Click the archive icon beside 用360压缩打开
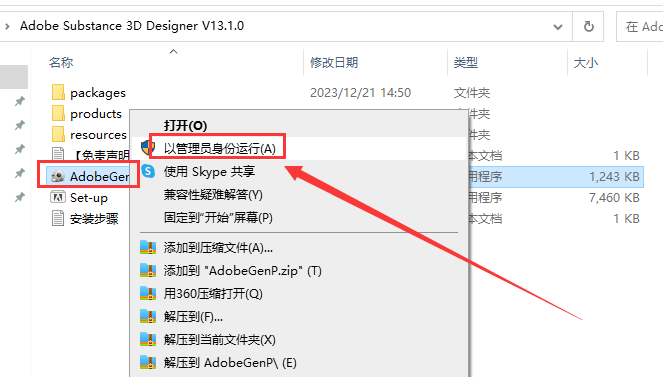The image size is (663, 377). tap(148, 293)
